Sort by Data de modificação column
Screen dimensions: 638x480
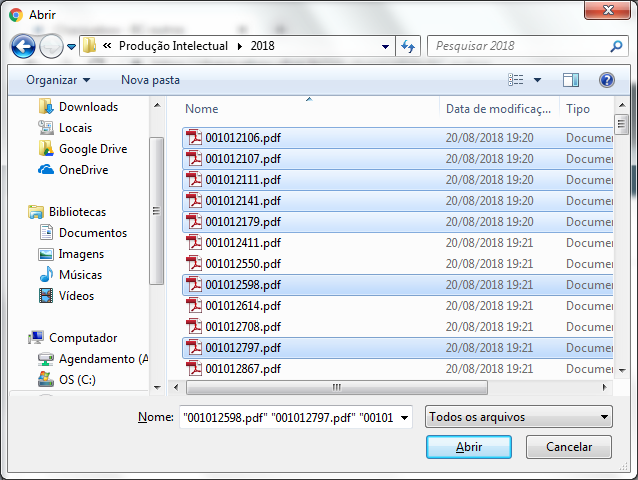coord(499,109)
